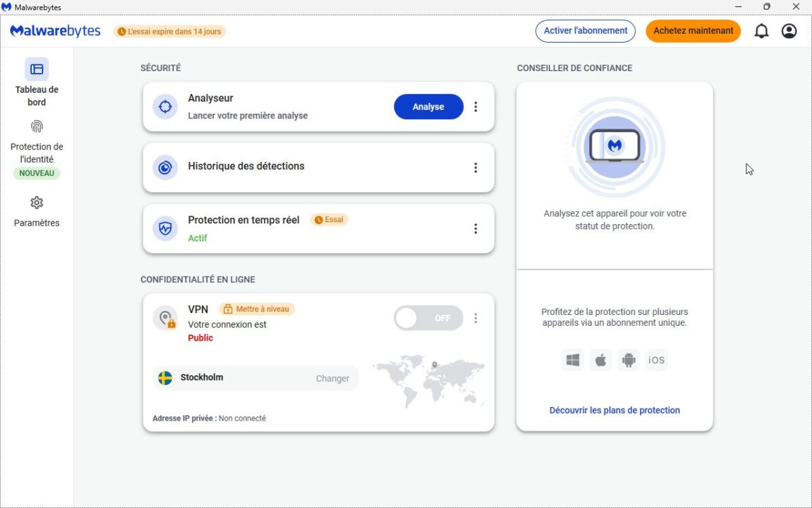Click the Historique des détections title
Viewport: 812px width, 508px height.
tap(246, 166)
